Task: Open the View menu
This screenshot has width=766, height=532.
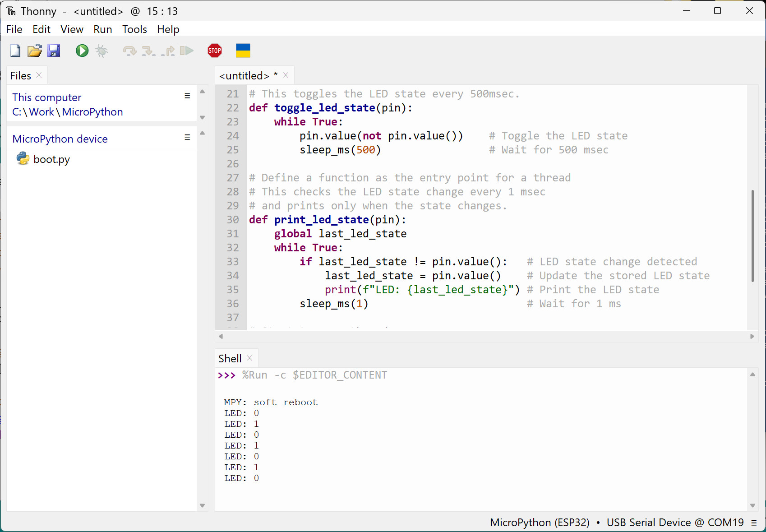Action: [x=72, y=29]
